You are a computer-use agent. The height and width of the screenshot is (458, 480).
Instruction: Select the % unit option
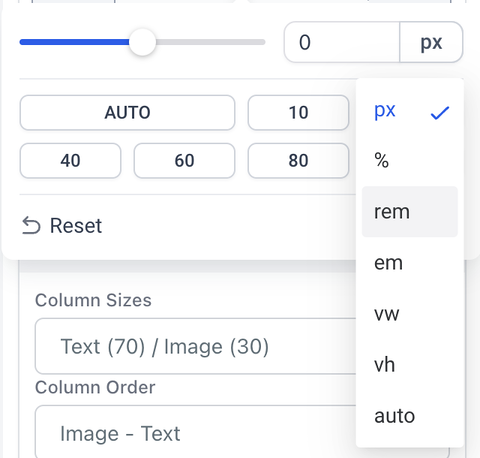pyautogui.click(x=410, y=160)
